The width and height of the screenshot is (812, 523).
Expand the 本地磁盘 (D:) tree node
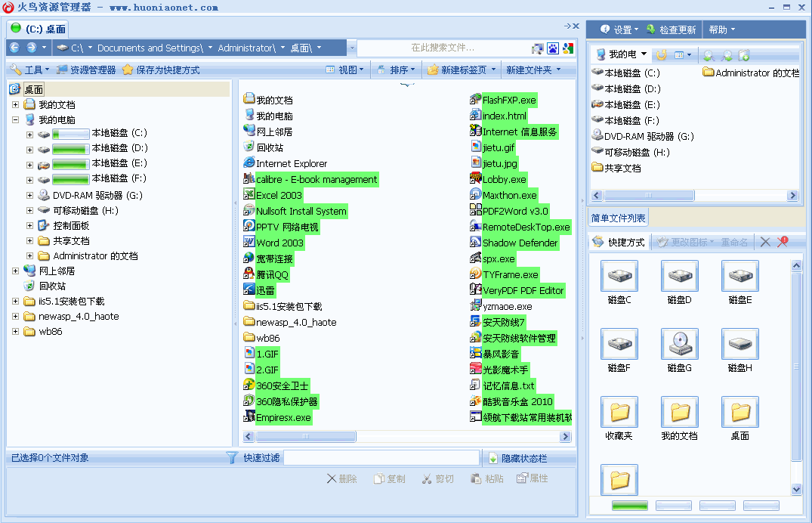29,148
